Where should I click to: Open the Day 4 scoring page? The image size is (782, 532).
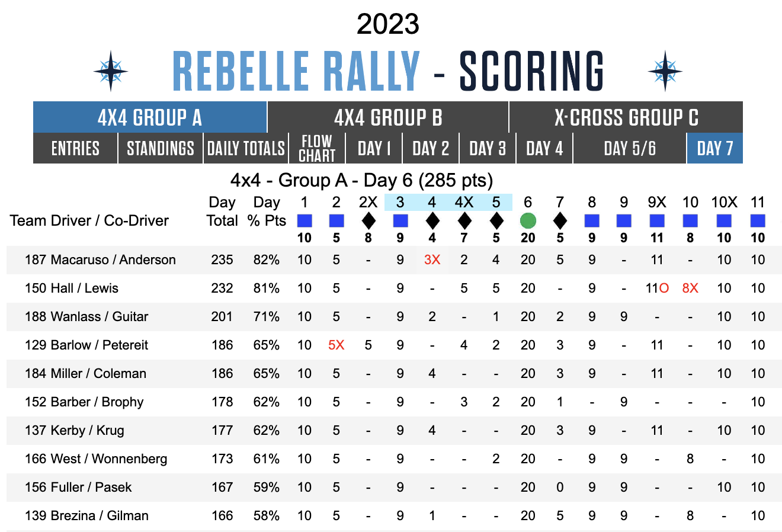tap(544, 148)
